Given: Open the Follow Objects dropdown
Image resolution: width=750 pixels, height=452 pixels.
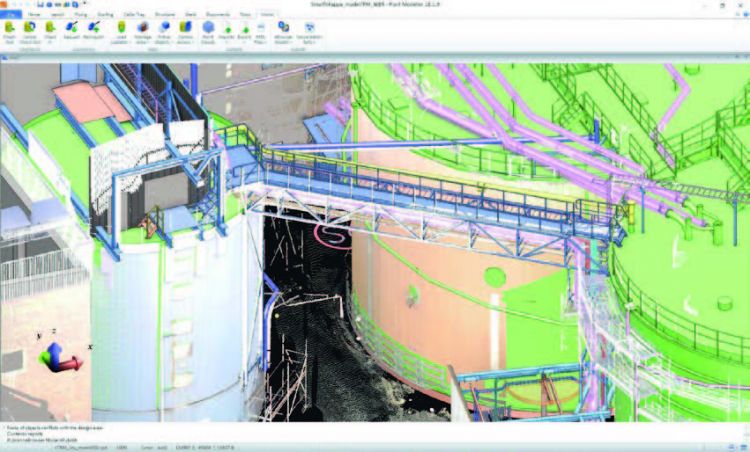Looking at the screenshot, I should click(x=164, y=33).
